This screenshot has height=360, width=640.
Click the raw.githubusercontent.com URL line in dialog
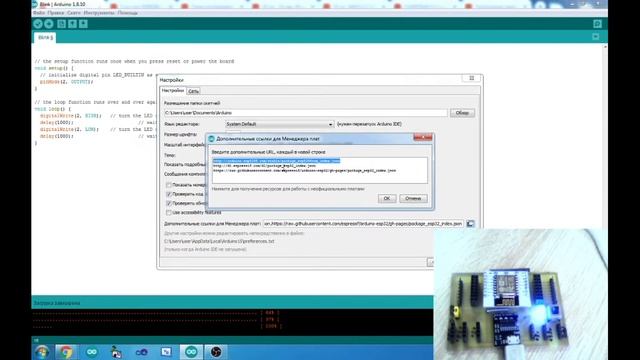[x=304, y=171]
